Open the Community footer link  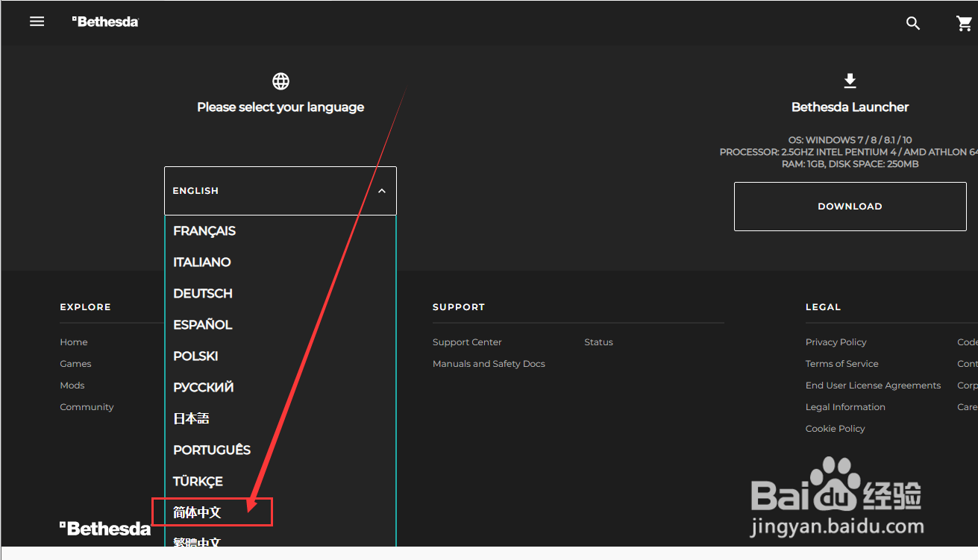87,407
